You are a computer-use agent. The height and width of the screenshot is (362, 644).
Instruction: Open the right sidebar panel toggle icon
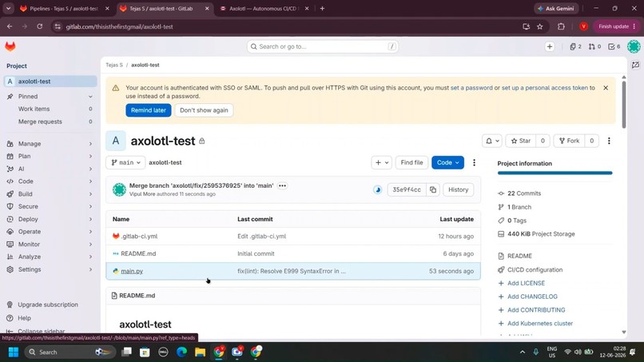click(x=635, y=65)
